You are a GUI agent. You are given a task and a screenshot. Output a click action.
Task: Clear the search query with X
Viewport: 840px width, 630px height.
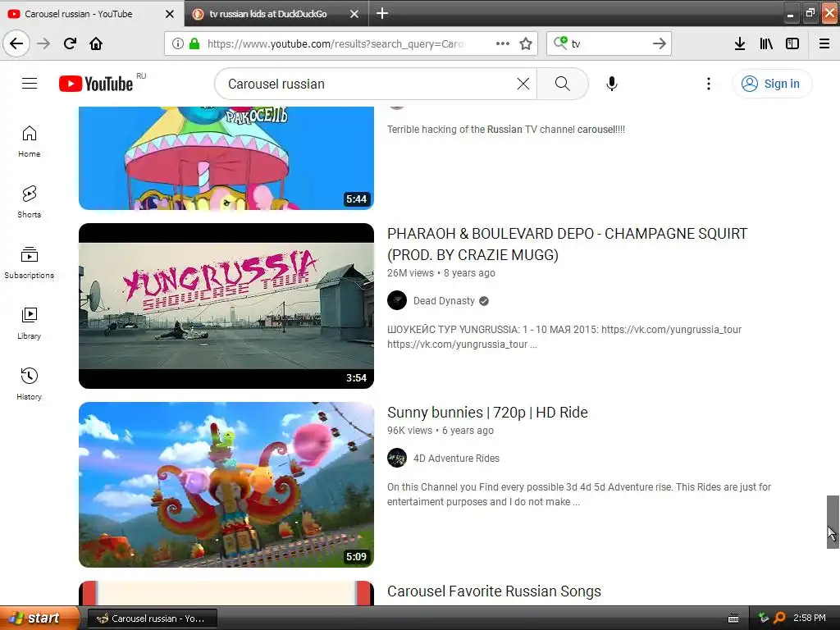pyautogui.click(x=523, y=84)
